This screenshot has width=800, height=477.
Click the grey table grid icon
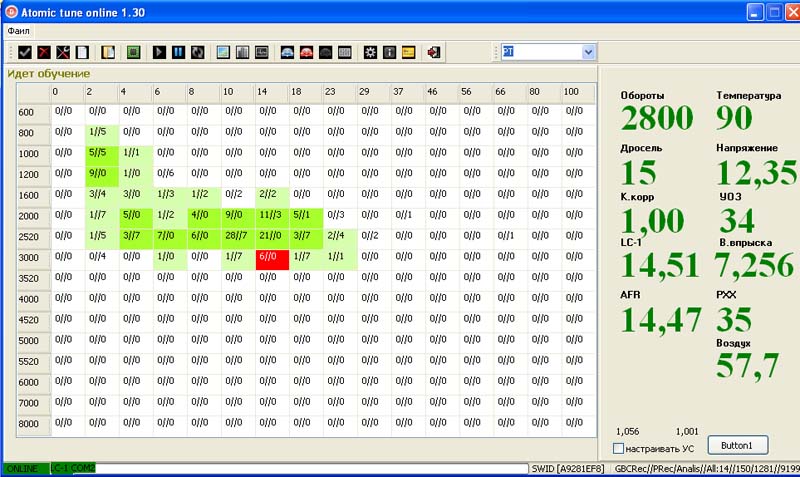pos(345,52)
